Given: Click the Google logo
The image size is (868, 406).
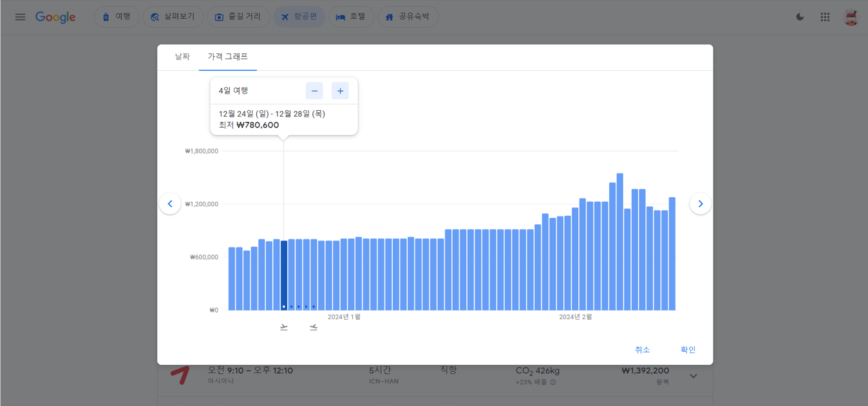Looking at the screenshot, I should point(55,17).
